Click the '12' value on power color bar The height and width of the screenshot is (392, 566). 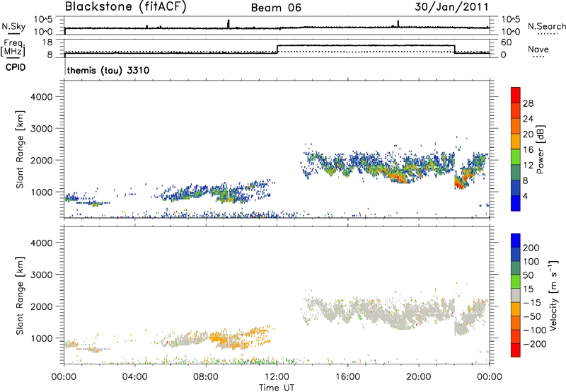pyautogui.click(x=528, y=166)
